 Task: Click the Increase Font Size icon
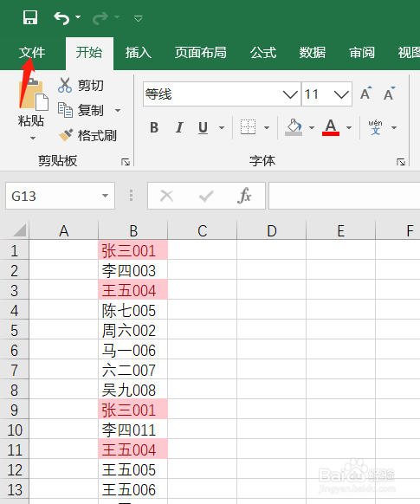[365, 94]
